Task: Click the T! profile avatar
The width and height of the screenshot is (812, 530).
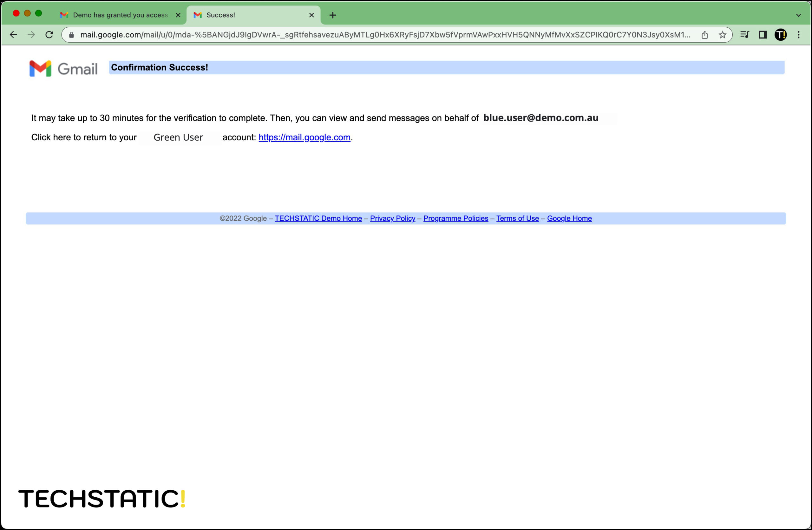Action: pyautogui.click(x=781, y=35)
